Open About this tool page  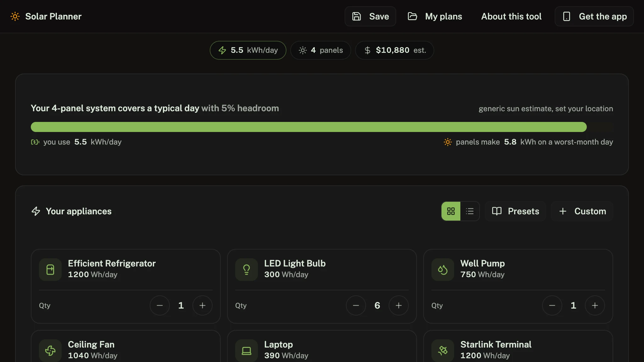click(x=511, y=16)
